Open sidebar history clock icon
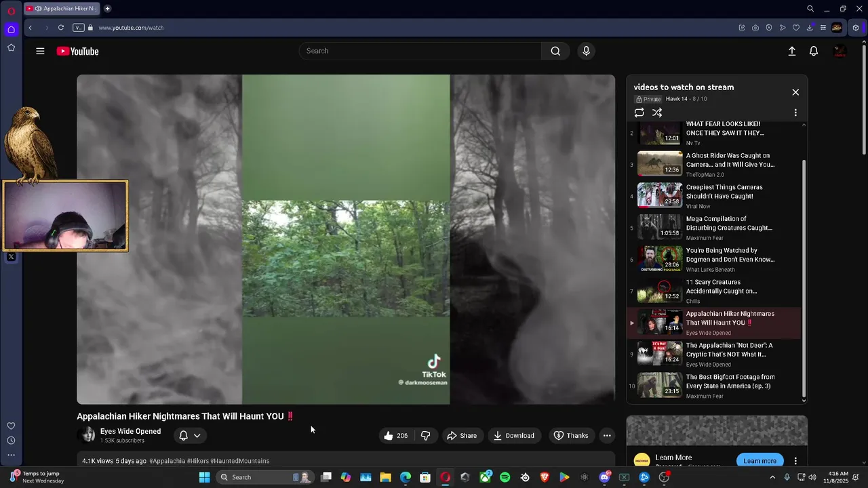This screenshot has height=488, width=868. (x=11, y=441)
